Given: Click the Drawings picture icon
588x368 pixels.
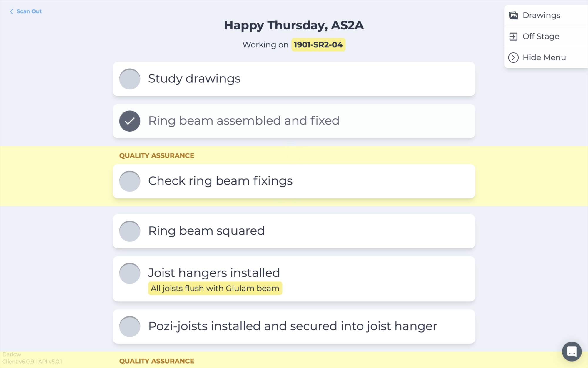Looking at the screenshot, I should pos(513,15).
